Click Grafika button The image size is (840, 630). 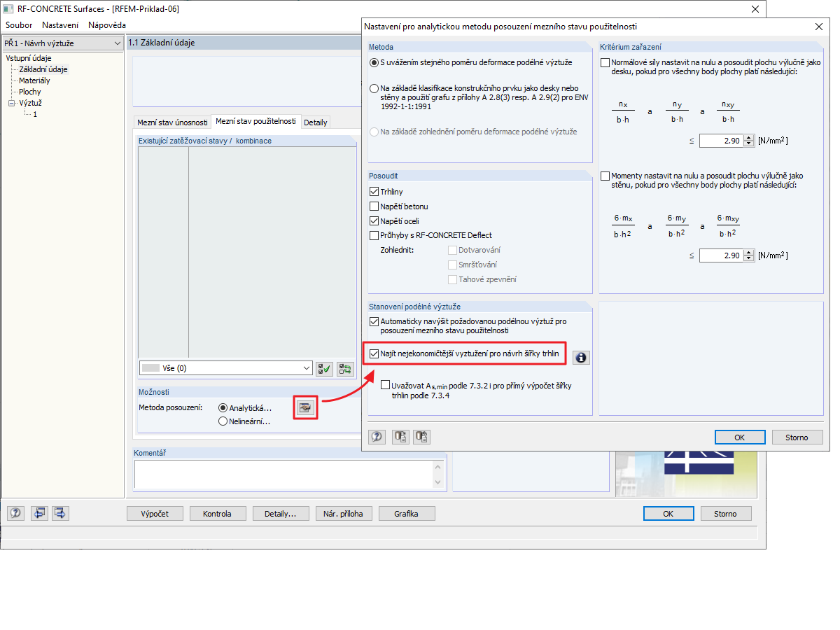click(406, 514)
